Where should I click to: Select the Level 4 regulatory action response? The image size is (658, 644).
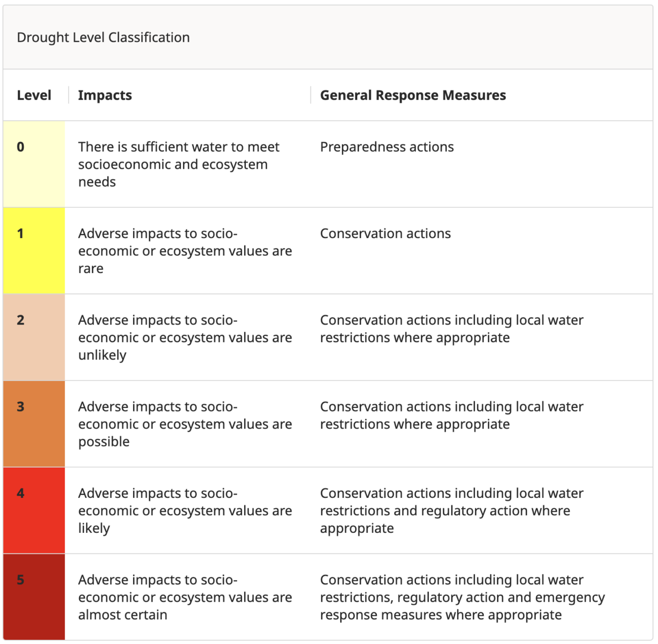coord(451,510)
